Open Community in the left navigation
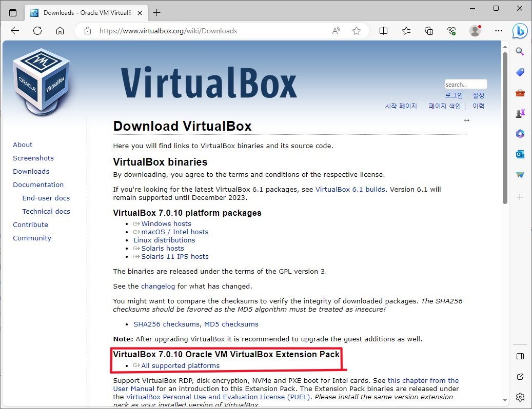This screenshot has height=409, width=532. point(32,238)
